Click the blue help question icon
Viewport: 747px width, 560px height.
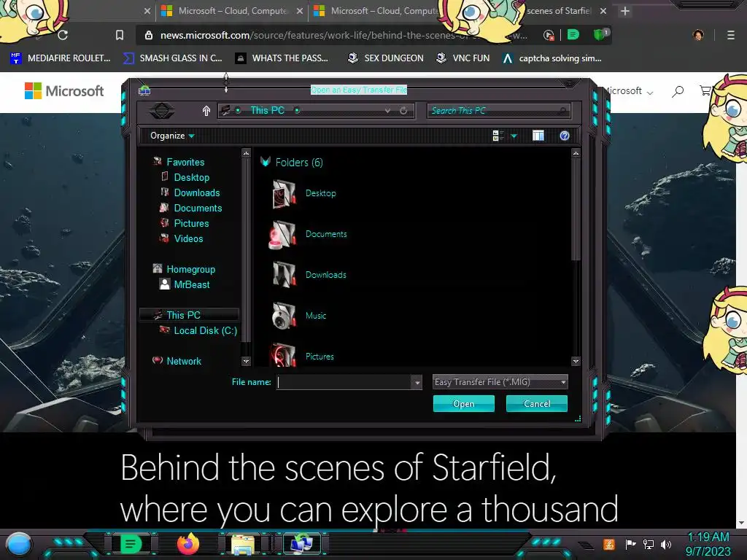pyautogui.click(x=565, y=136)
